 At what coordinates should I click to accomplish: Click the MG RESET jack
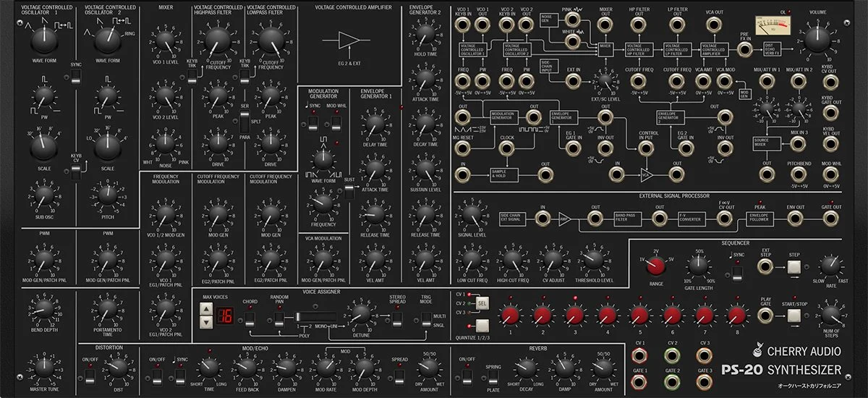pyautogui.click(x=463, y=148)
